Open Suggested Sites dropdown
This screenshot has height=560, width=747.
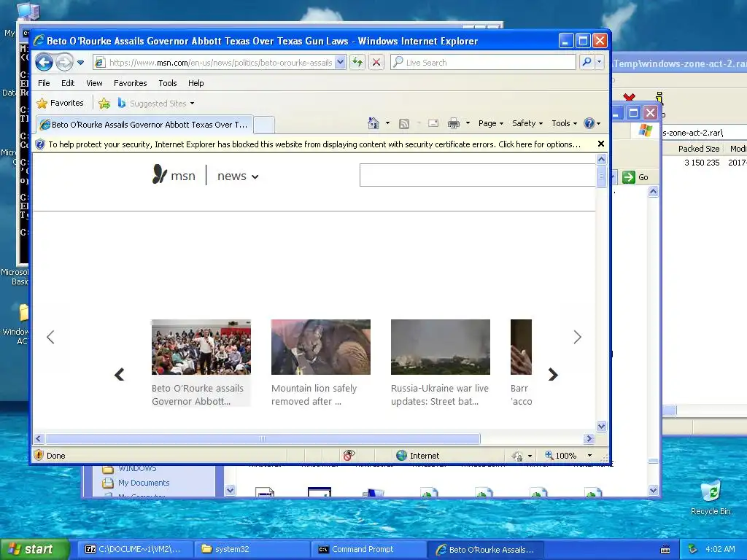[156, 103]
